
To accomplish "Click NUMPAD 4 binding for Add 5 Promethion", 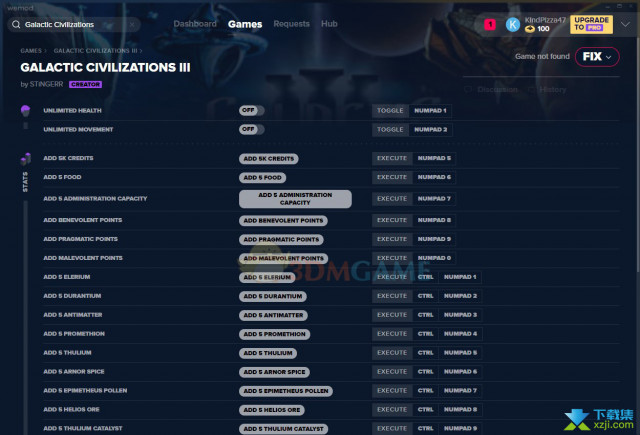I will [460, 334].
